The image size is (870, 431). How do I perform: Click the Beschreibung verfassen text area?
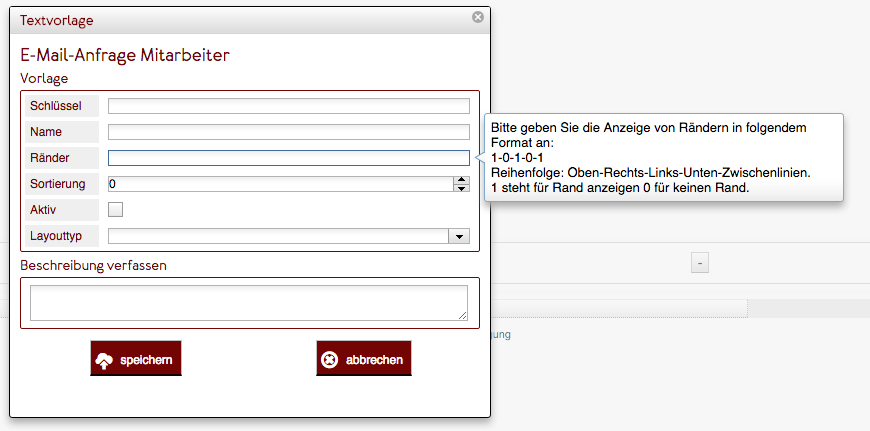click(x=249, y=303)
